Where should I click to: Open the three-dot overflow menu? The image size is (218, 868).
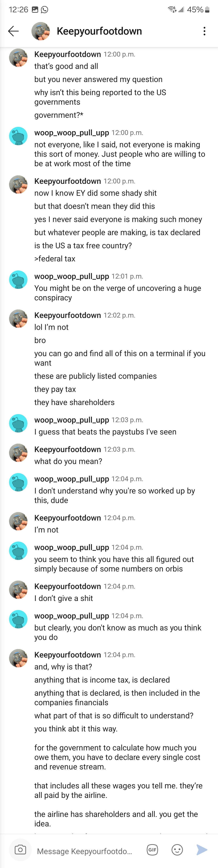[x=204, y=31]
